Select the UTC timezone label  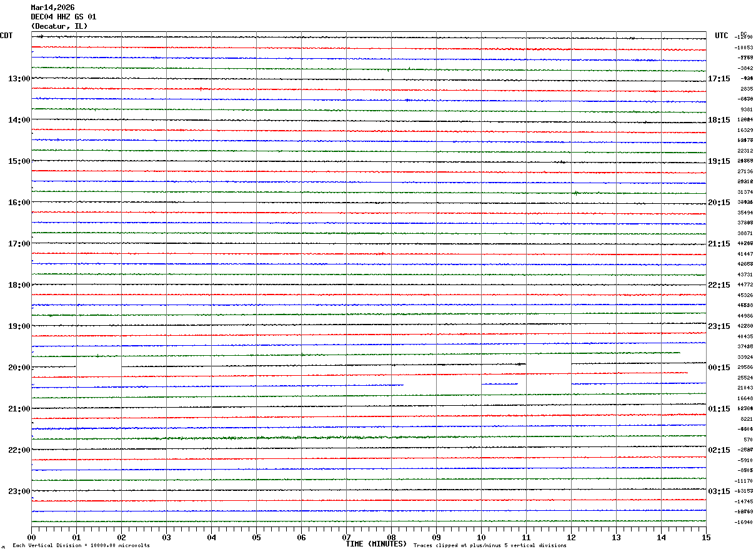point(722,36)
